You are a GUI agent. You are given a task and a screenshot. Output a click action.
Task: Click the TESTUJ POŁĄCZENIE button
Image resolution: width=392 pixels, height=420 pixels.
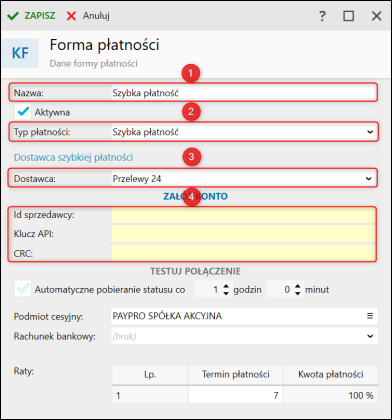click(195, 271)
